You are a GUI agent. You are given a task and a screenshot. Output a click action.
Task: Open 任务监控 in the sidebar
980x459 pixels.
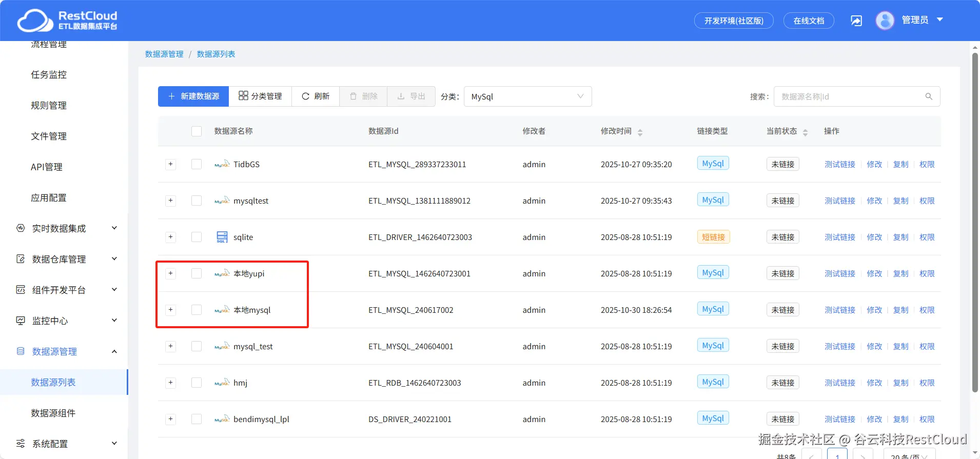49,75
